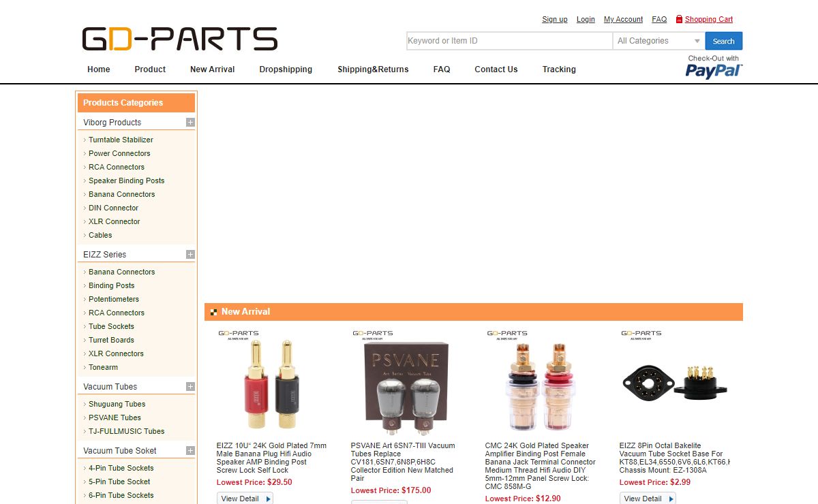Select Banana Connectors under Viborg Products
Viewport: 818px width, 504px height.
coord(122,194)
